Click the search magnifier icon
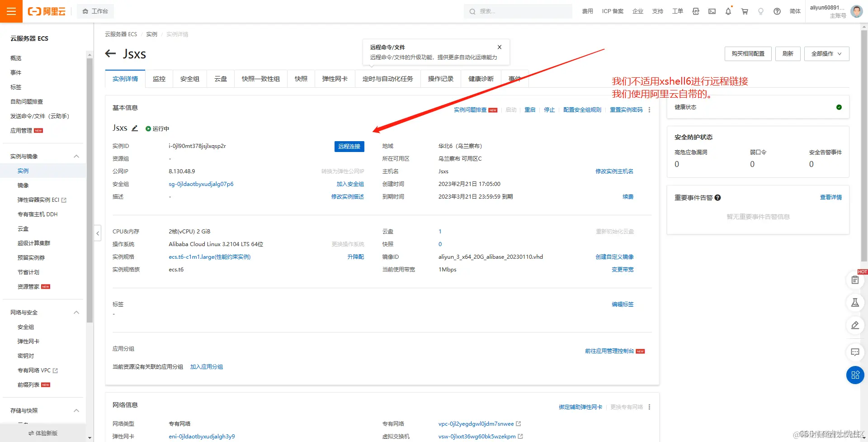The height and width of the screenshot is (442, 868). 472,11
